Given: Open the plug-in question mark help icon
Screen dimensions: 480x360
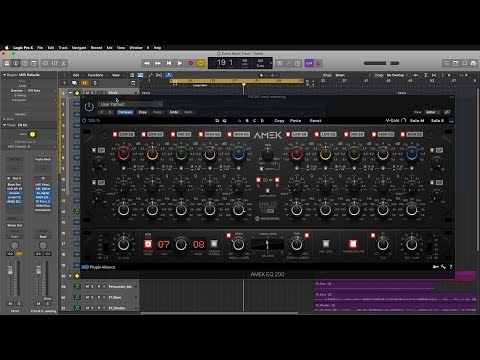Looking at the screenshot, I should pos(451,267).
